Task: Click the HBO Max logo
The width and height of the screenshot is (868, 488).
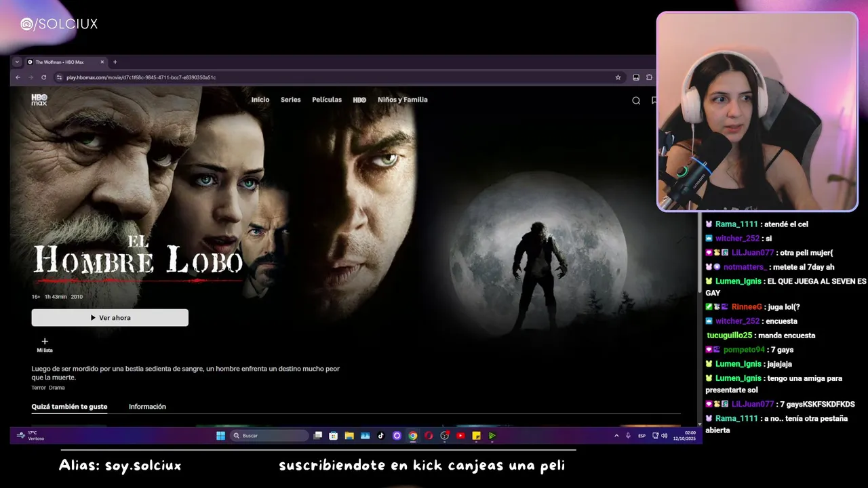Action: [39, 100]
